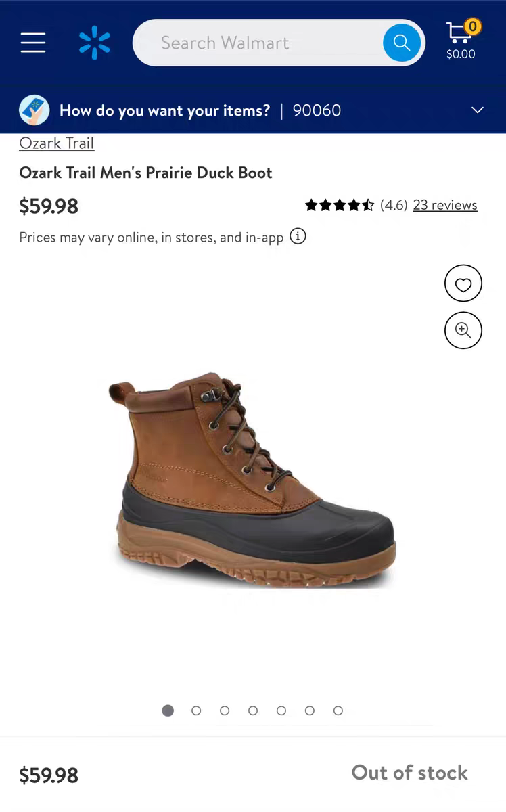Open the 23 reviews link

coord(445,205)
